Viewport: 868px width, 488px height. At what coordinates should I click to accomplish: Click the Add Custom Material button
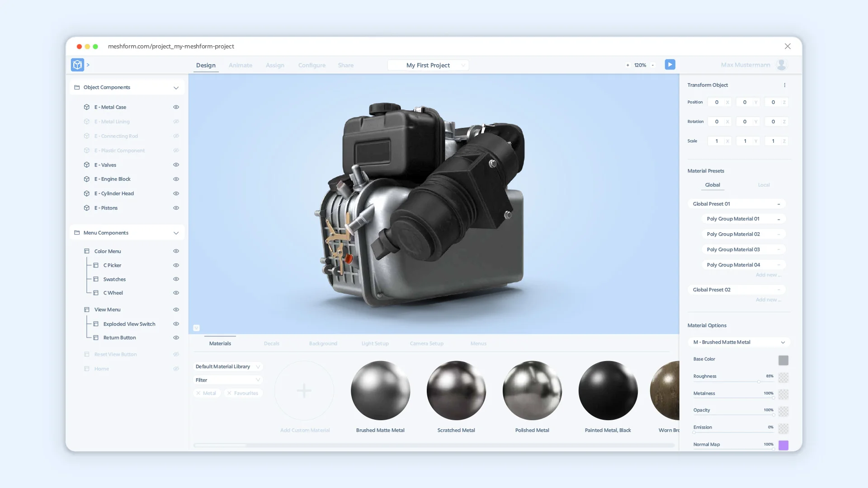click(x=304, y=390)
